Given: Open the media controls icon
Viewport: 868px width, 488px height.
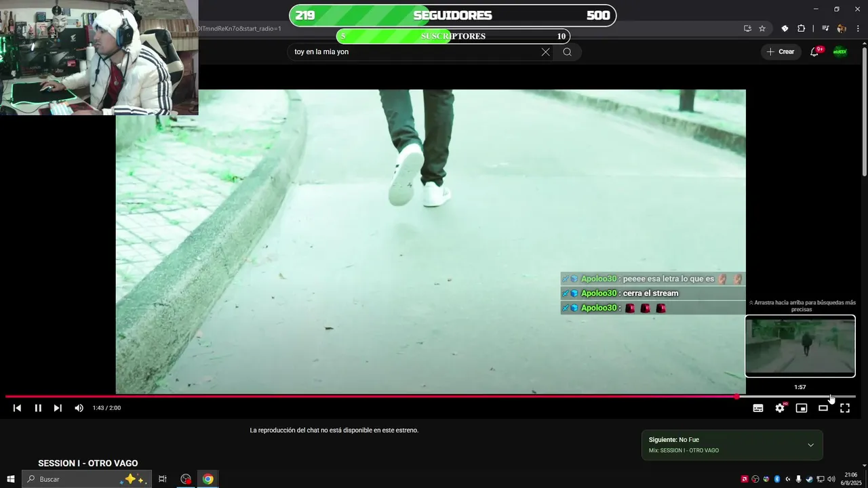Looking at the screenshot, I should click(x=825, y=28).
